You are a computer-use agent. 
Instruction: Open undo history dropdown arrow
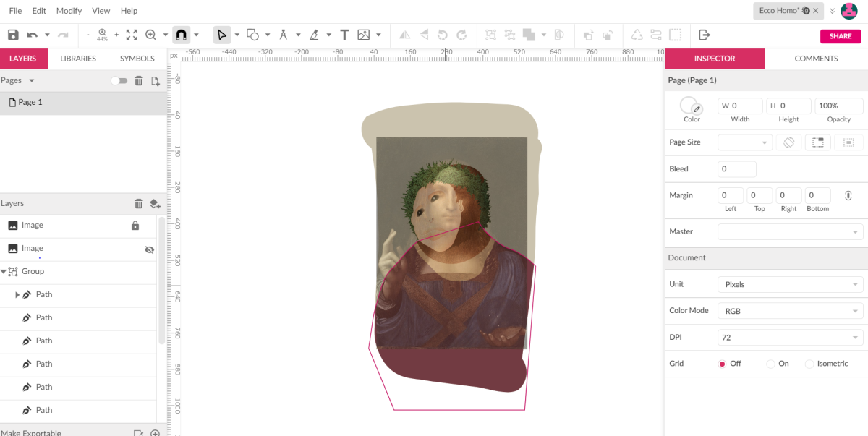click(48, 35)
